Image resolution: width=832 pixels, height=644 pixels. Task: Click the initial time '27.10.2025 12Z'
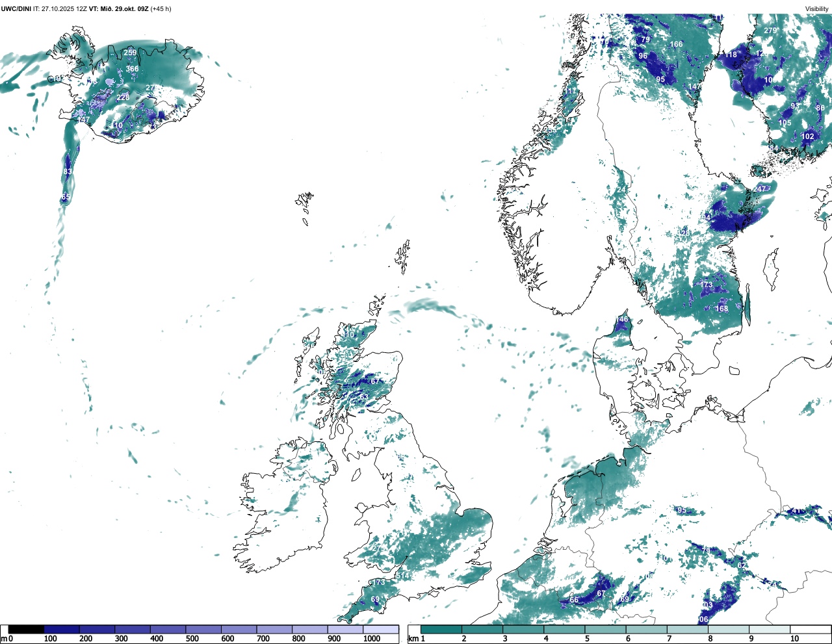(x=64, y=9)
